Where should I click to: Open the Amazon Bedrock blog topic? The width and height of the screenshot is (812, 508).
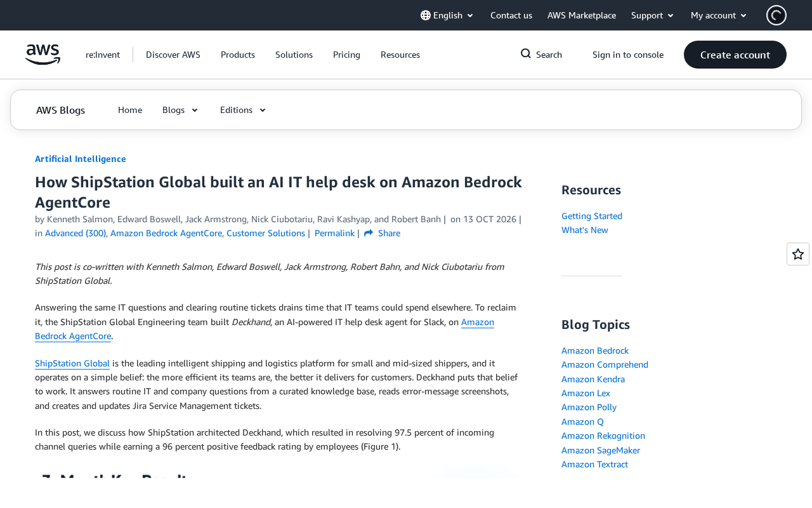pos(595,351)
